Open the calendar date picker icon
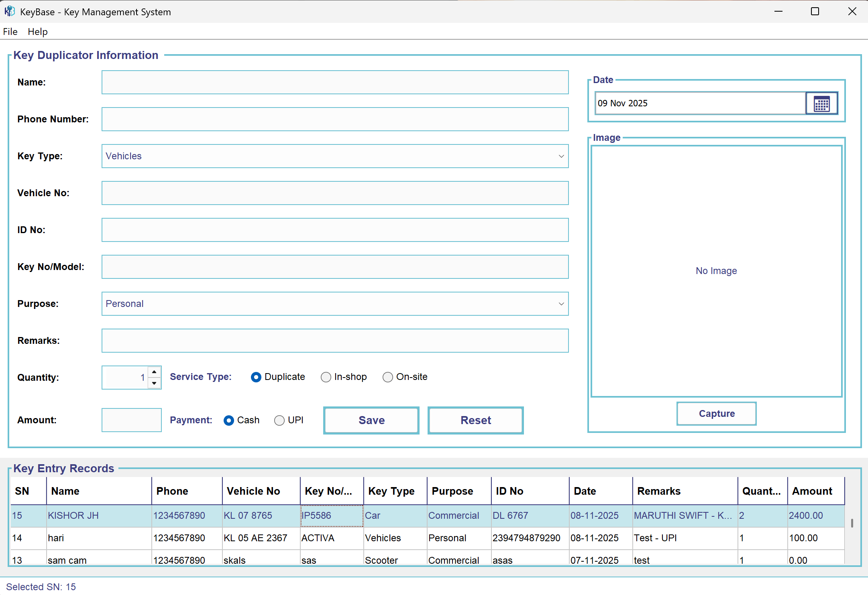This screenshot has width=868, height=595. tap(821, 103)
